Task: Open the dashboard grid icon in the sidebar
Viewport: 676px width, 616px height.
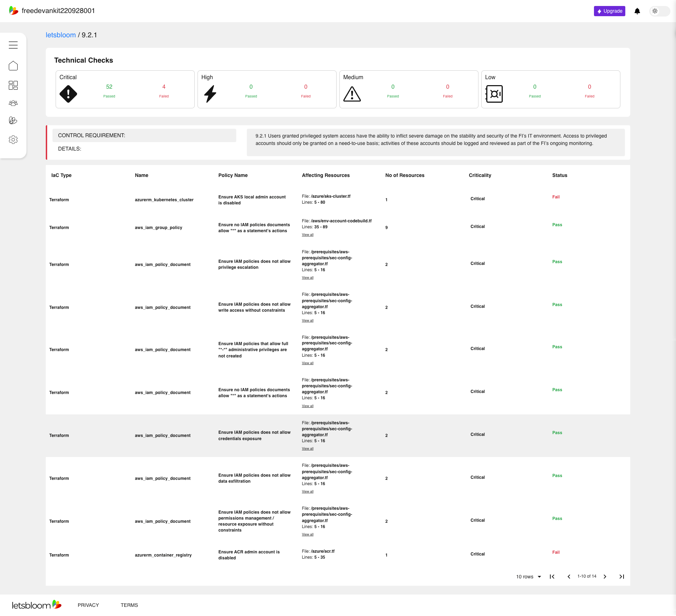Action: [13, 85]
